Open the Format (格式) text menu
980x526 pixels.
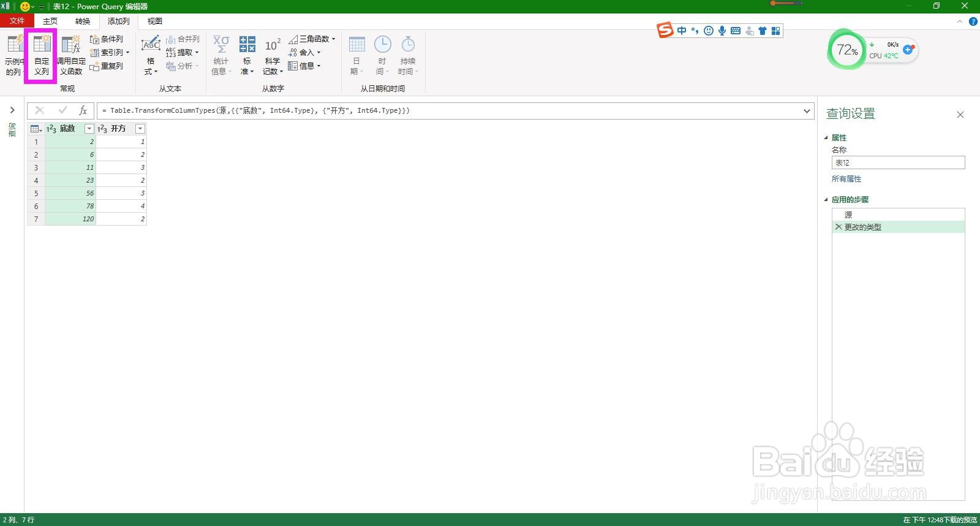[151, 55]
